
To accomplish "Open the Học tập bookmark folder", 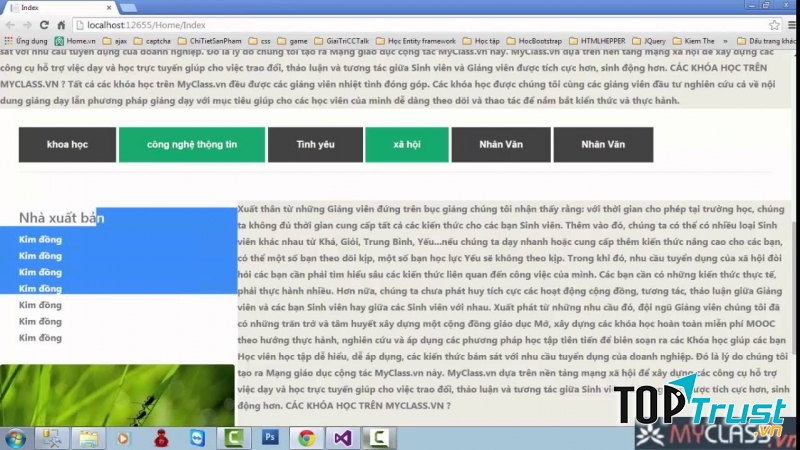I will 481,41.
